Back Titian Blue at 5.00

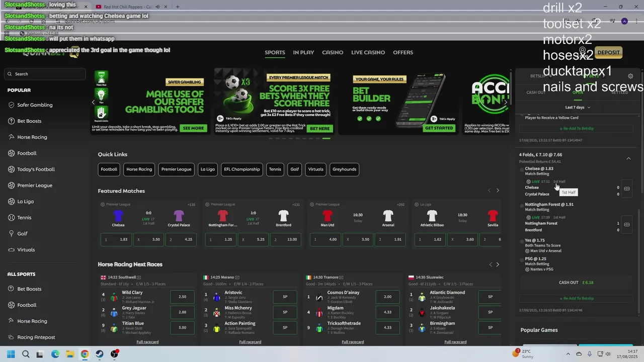click(183, 328)
